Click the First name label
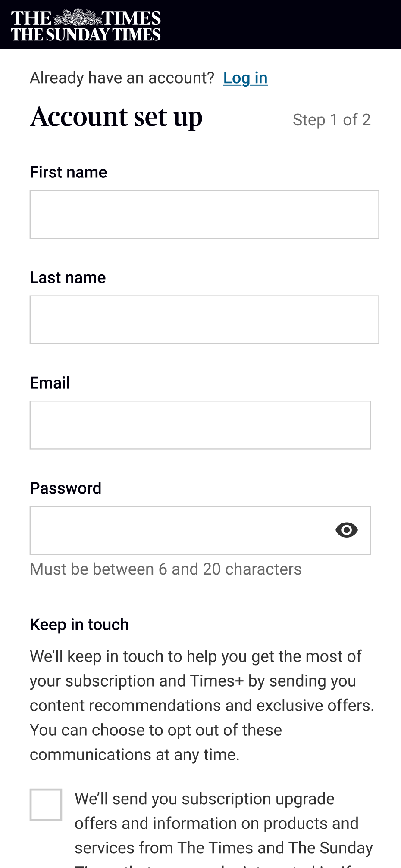This screenshot has height=868, width=401. 69,172
